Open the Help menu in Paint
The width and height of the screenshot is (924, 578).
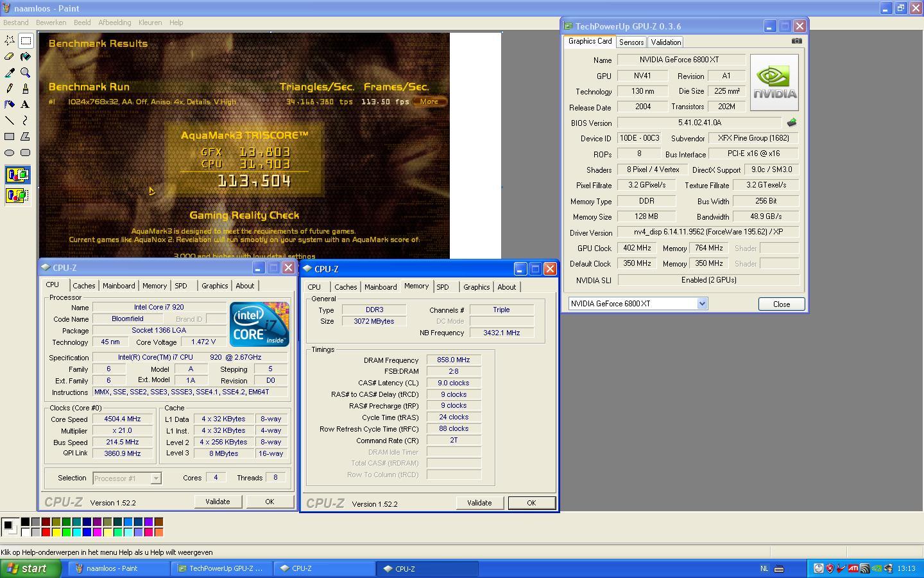click(x=176, y=22)
